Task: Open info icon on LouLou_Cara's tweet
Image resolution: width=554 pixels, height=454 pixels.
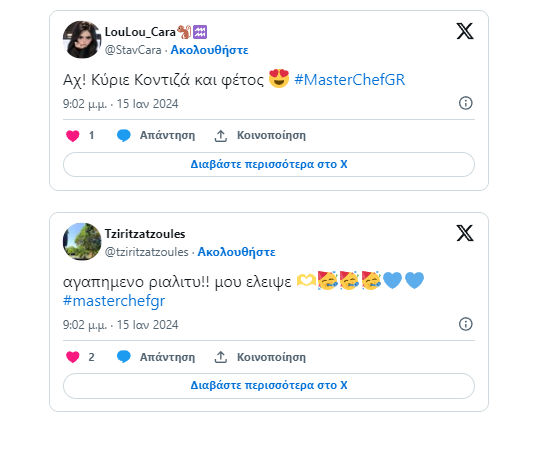Action: (465, 103)
